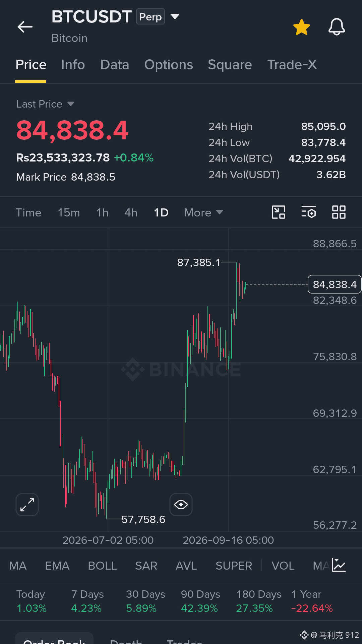Switch to the Options tab

[169, 65]
